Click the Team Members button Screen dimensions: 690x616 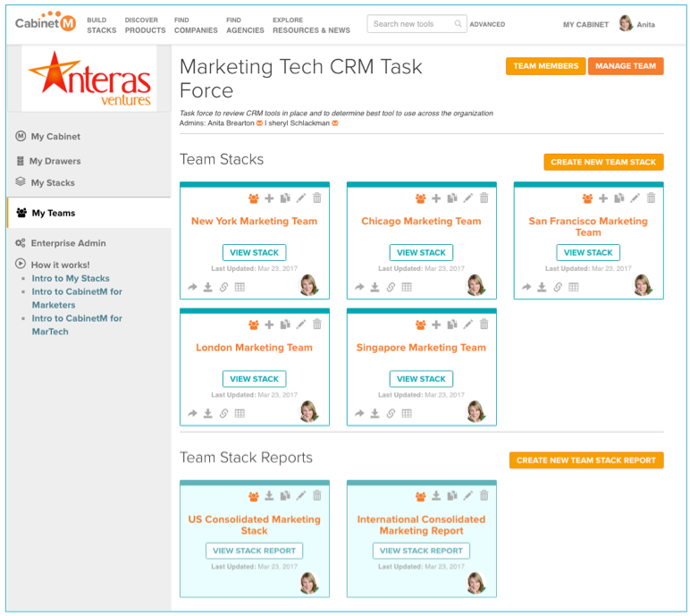tap(546, 66)
